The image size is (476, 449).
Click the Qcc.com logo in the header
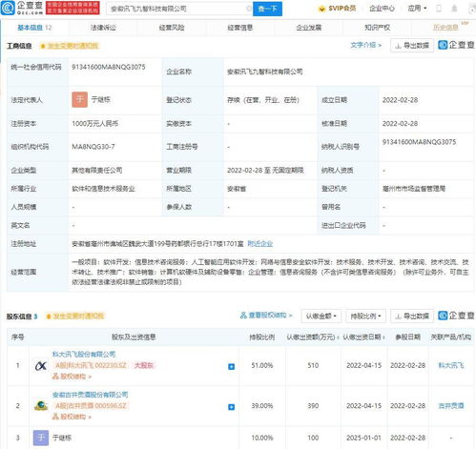click(x=22, y=8)
